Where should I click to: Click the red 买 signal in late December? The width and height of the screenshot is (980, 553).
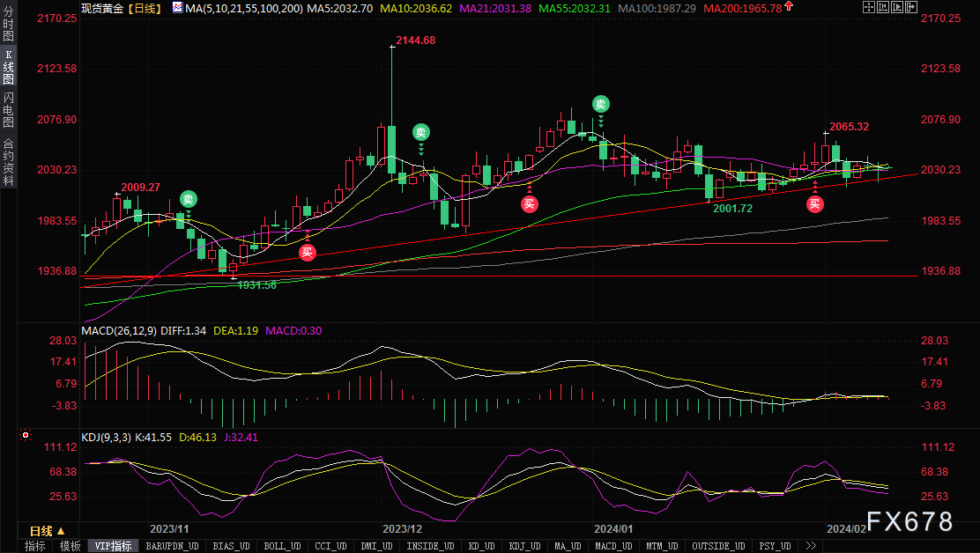529,204
